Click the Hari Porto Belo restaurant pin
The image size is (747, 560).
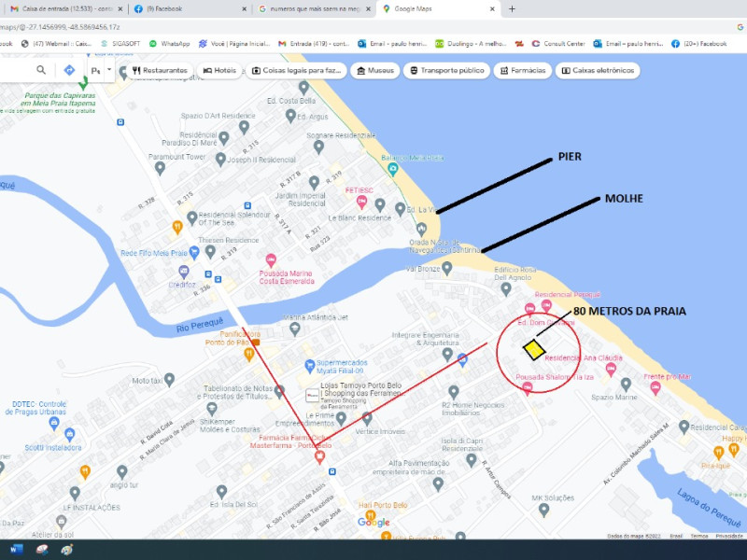point(370,516)
